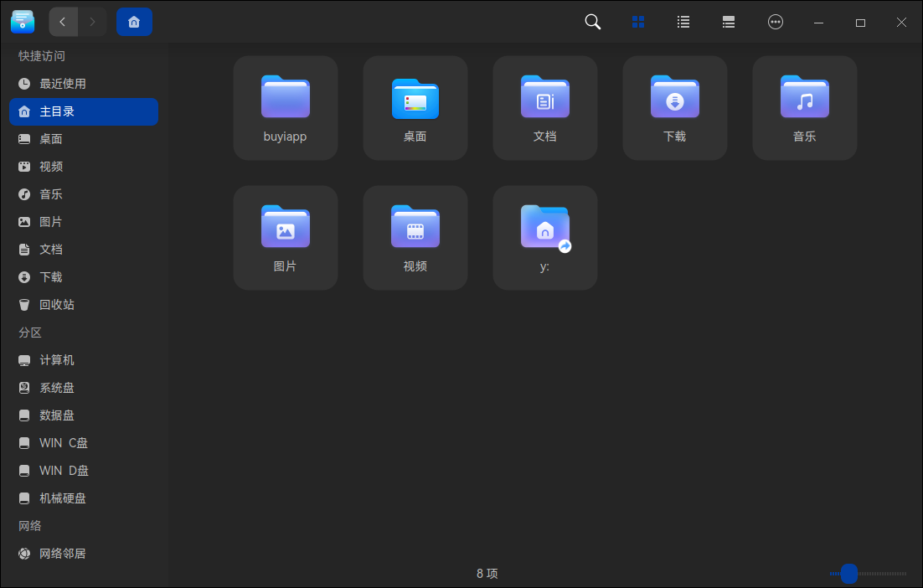
Task: Open WIN C盘 partition
Action: [84, 443]
